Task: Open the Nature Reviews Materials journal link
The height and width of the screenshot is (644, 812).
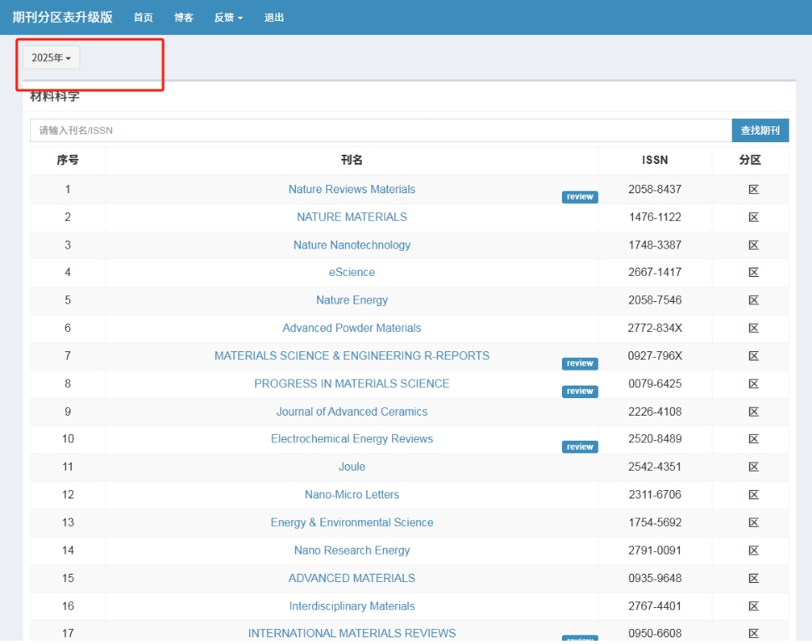Action: (x=351, y=190)
